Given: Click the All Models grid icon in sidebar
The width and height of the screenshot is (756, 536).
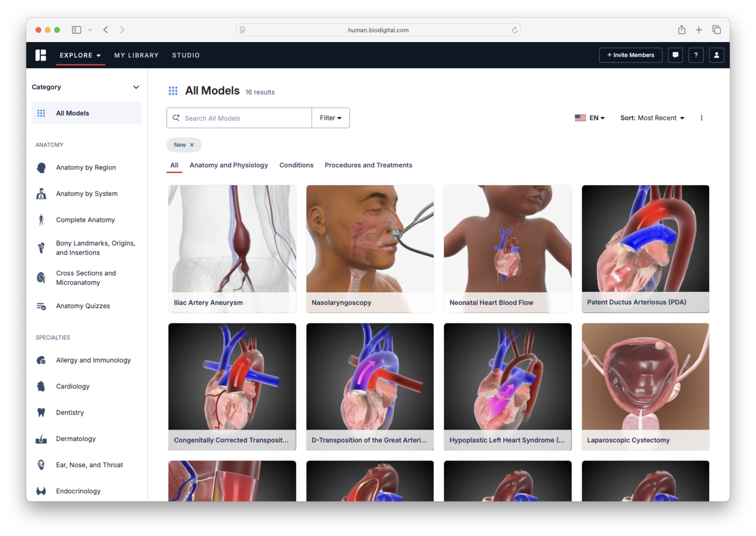Looking at the screenshot, I should point(41,113).
